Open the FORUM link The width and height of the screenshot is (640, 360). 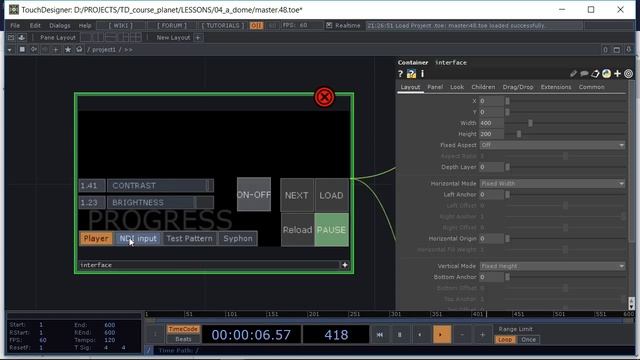pyautogui.click(x=172, y=25)
